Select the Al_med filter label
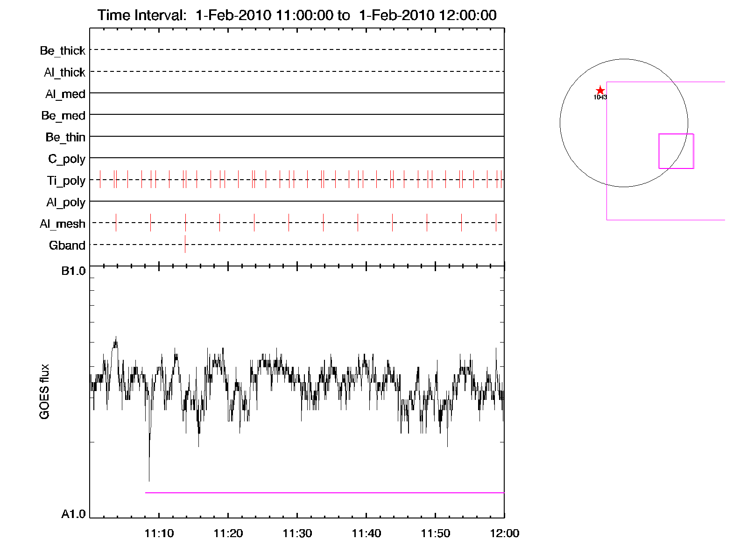The height and width of the screenshot is (560, 747). [65, 94]
